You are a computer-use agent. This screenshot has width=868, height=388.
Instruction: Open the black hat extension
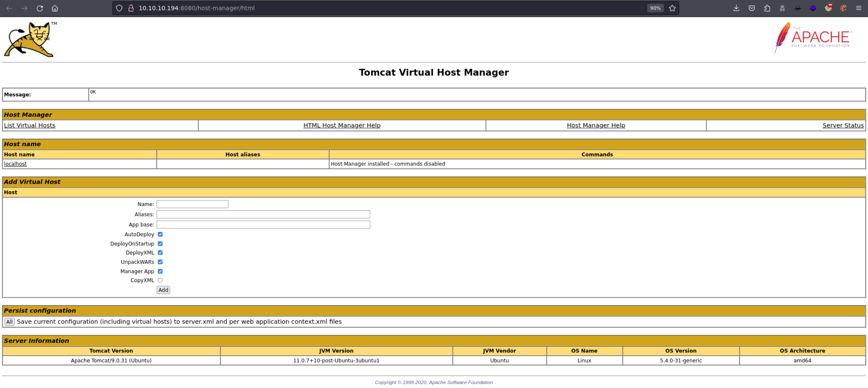pos(798,8)
